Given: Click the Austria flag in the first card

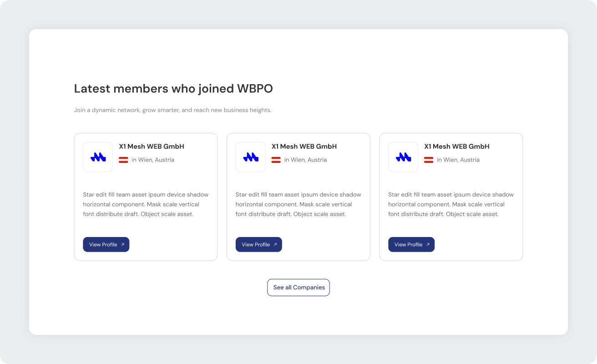Looking at the screenshot, I should 123,160.
